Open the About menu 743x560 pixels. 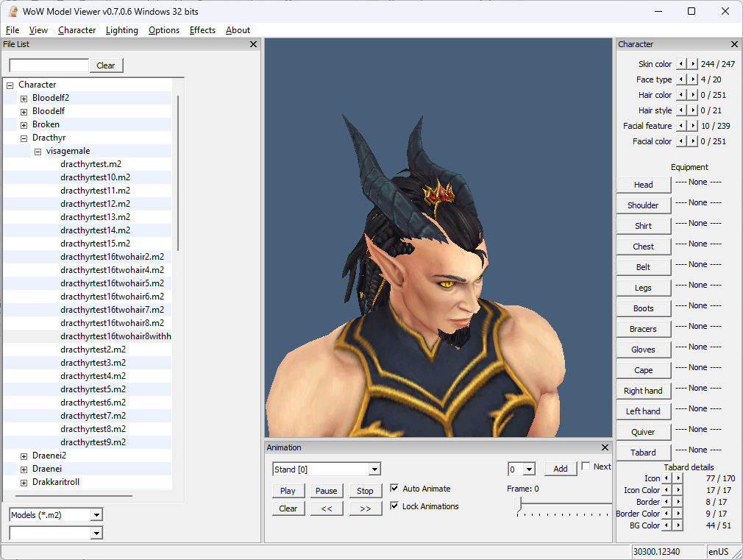(238, 30)
